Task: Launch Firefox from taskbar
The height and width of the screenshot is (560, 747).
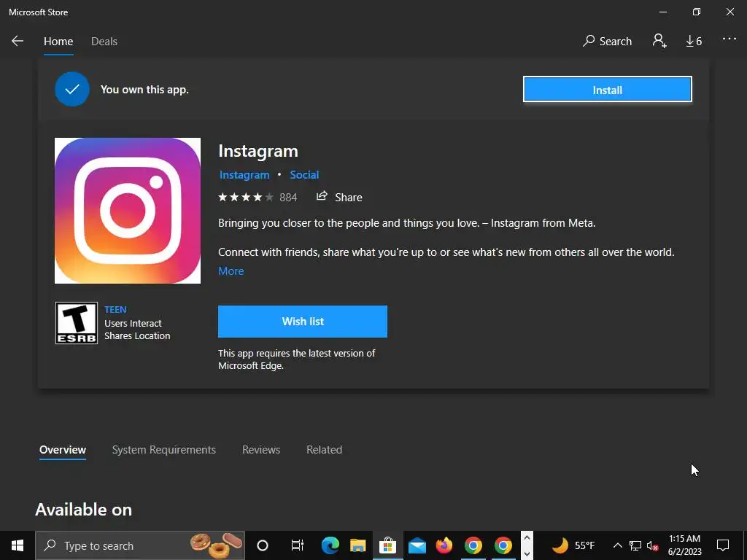Action: pyautogui.click(x=444, y=545)
